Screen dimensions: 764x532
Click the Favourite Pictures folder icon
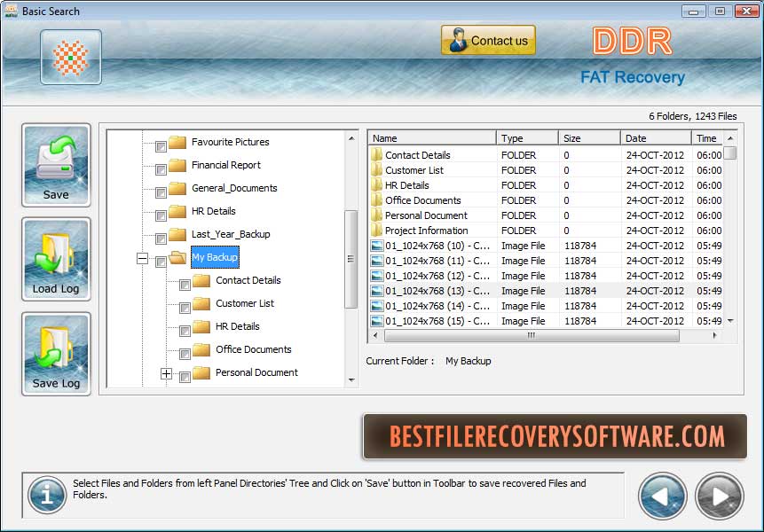pos(177,142)
